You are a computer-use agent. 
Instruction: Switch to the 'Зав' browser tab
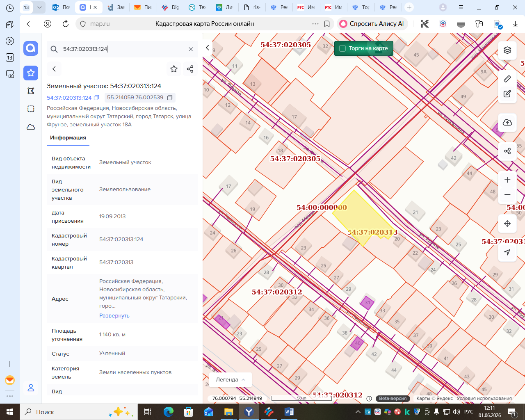116,7
